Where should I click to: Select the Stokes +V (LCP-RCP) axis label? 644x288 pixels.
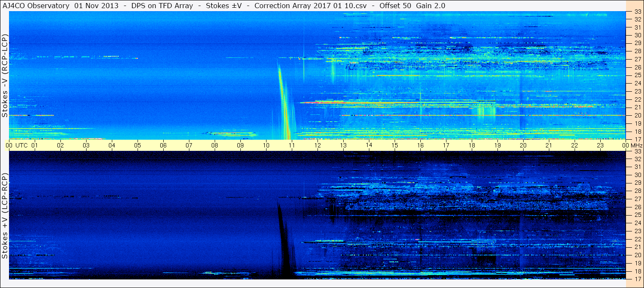pos(5,216)
